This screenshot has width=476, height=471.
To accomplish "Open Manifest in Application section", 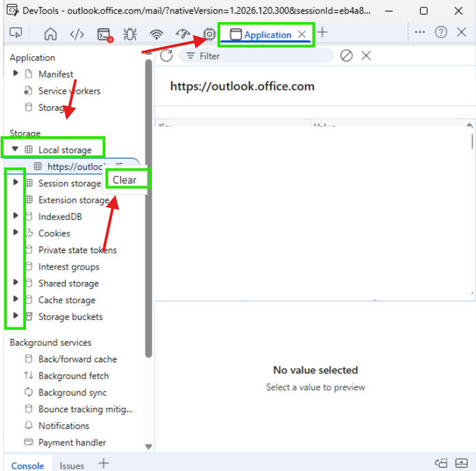I will point(56,74).
